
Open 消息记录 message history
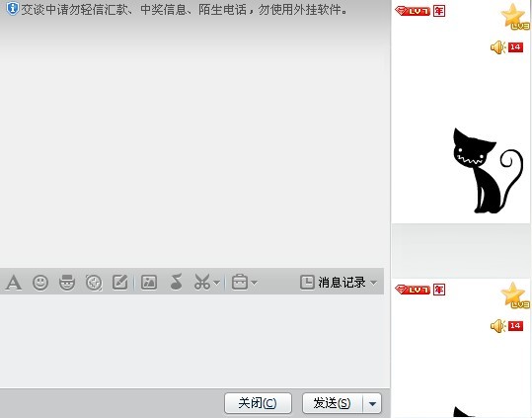click(x=333, y=283)
